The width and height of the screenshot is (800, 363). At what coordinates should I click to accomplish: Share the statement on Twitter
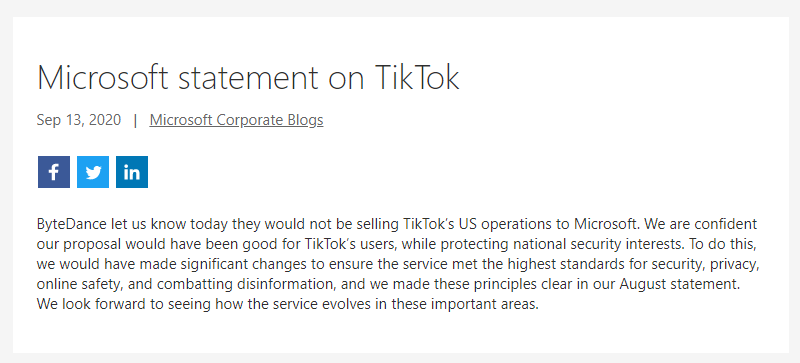(93, 172)
